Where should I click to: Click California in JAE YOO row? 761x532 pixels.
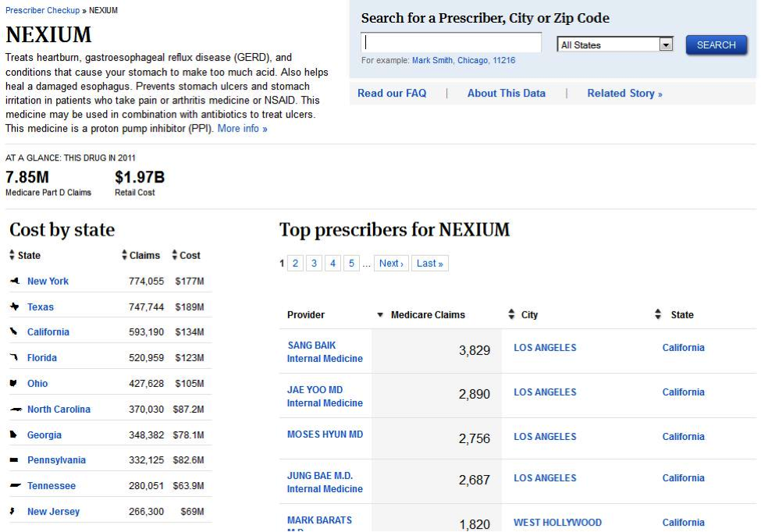coord(684,392)
